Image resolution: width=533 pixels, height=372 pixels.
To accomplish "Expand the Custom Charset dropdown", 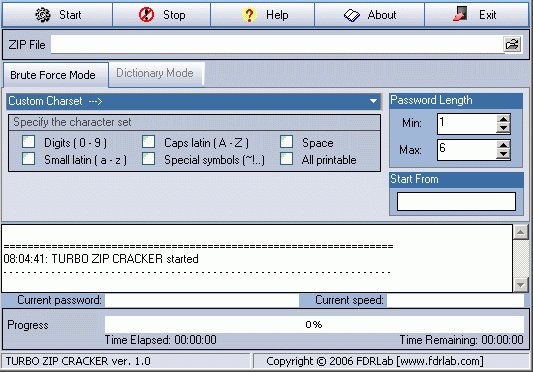I will (373, 101).
